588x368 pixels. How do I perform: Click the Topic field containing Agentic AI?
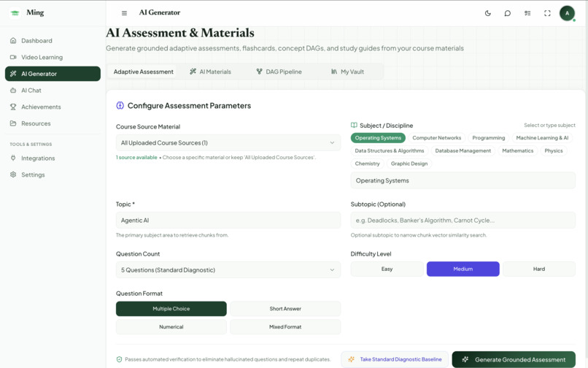pyautogui.click(x=228, y=220)
